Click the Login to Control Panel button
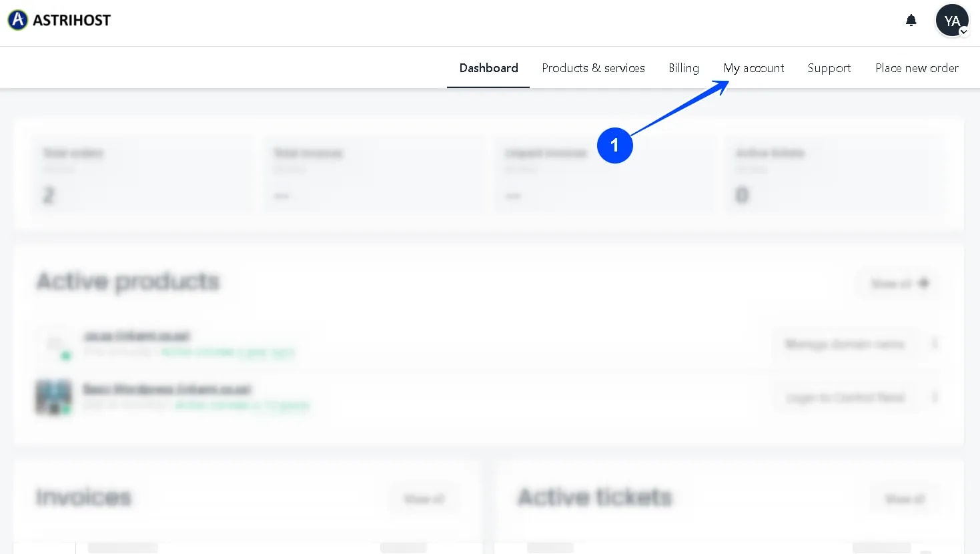 tap(846, 396)
